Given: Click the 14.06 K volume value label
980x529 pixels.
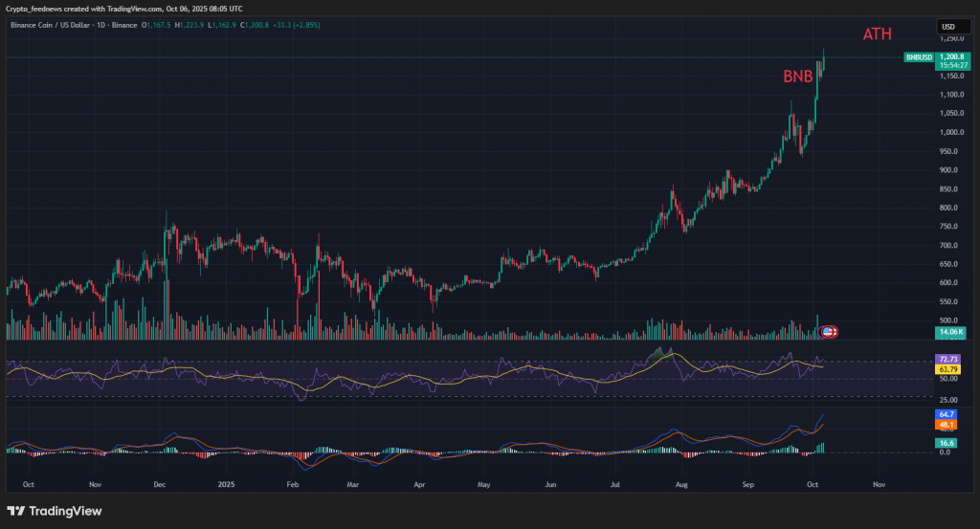Looking at the screenshot, I should (951, 333).
